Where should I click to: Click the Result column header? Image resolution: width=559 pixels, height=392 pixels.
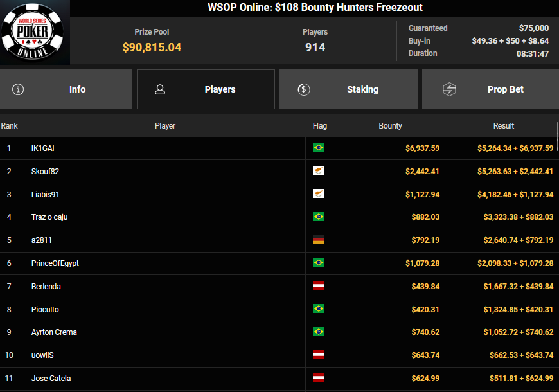503,126
